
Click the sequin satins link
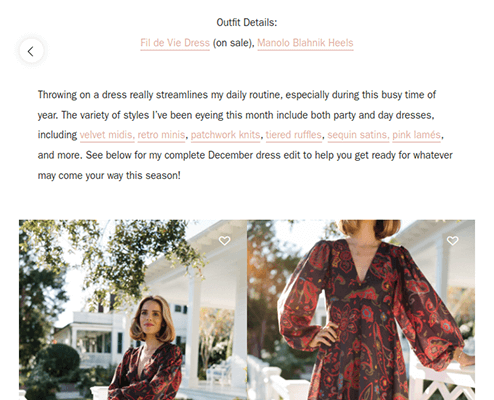pos(358,135)
